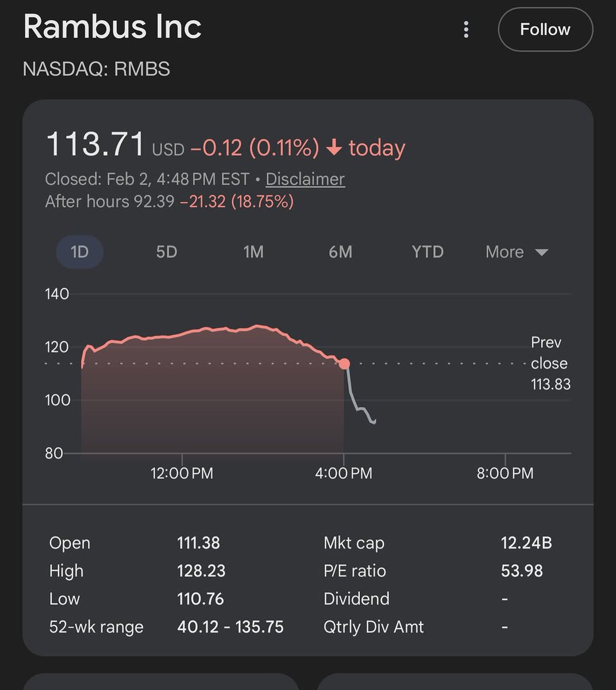Click the 52-wk range value 40.12 - 135.75
This screenshot has height=690, width=616.
point(230,627)
